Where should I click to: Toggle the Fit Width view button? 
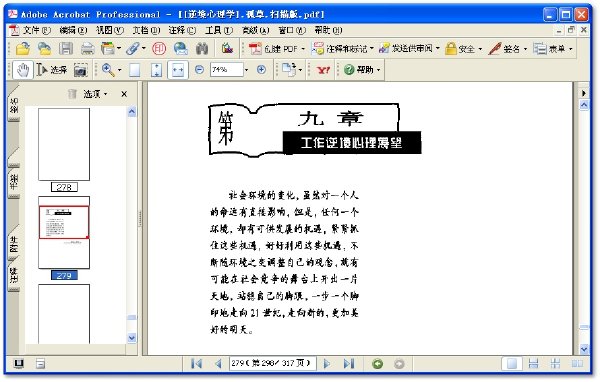(178, 70)
